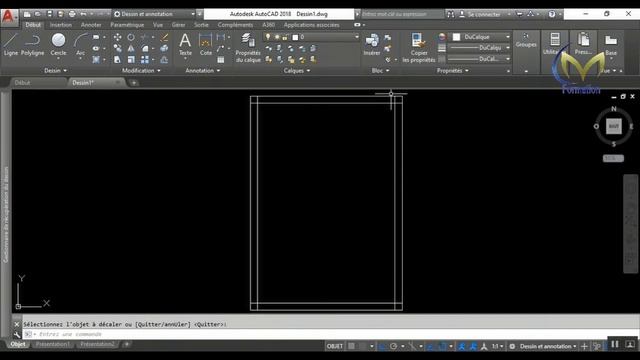Switch to the Début file tab
The height and width of the screenshot is (360, 640).
[x=22, y=82]
